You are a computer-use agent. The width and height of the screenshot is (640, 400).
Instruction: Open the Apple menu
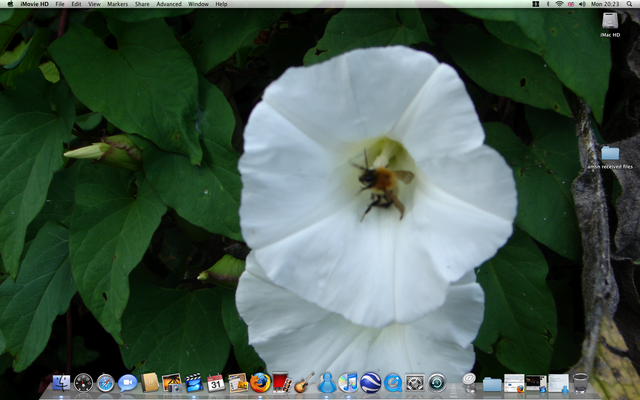pyautogui.click(x=10, y=4)
